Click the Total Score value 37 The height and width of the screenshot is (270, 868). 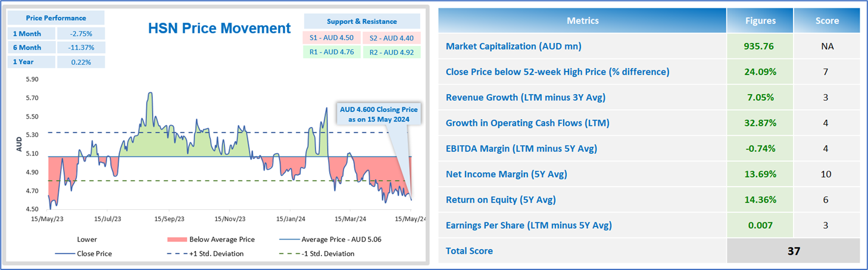pos(793,251)
